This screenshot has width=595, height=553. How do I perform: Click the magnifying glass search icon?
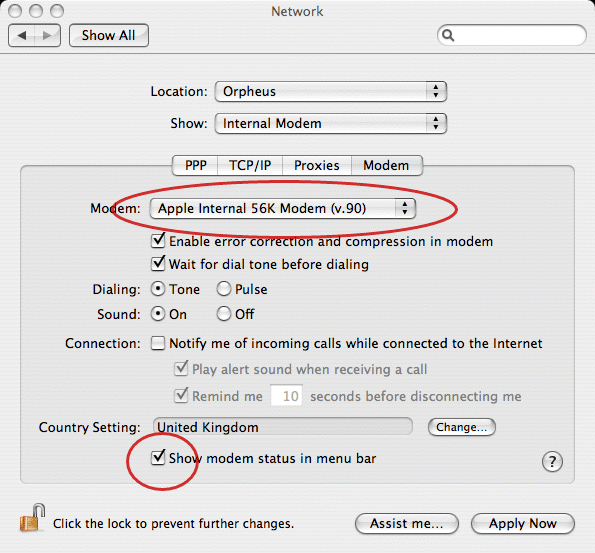448,35
